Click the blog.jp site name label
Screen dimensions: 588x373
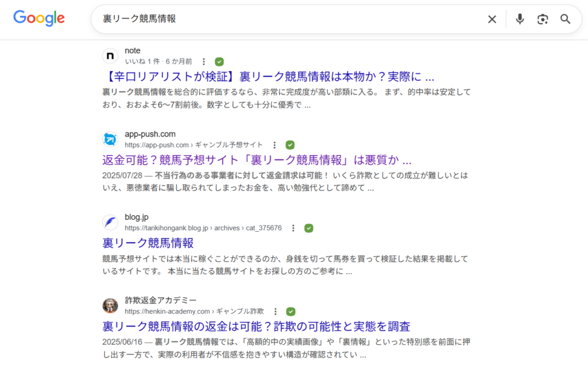point(137,217)
